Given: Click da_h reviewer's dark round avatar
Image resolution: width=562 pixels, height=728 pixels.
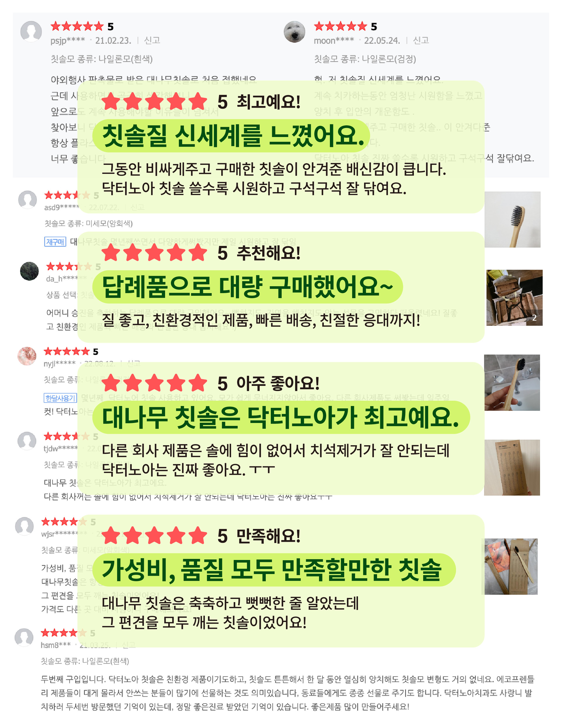Looking at the screenshot, I should pyautogui.click(x=29, y=271).
